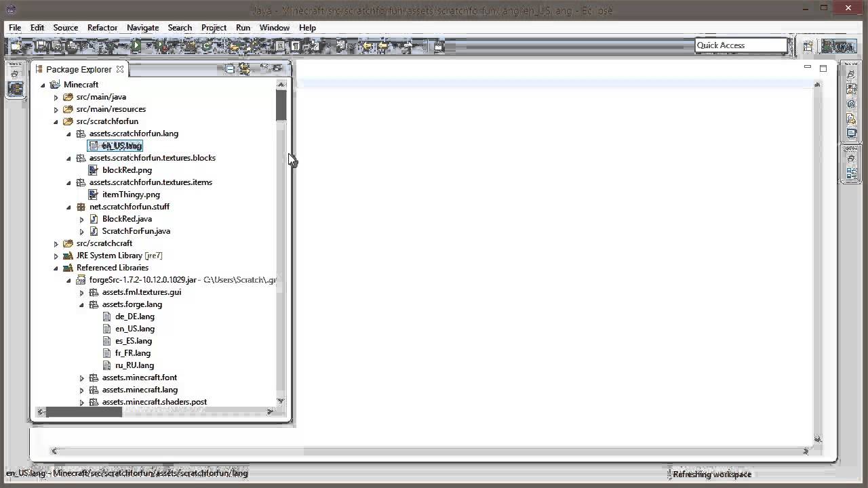Collapse the Minecraft project node
The width and height of the screenshot is (868, 488).
click(43, 85)
